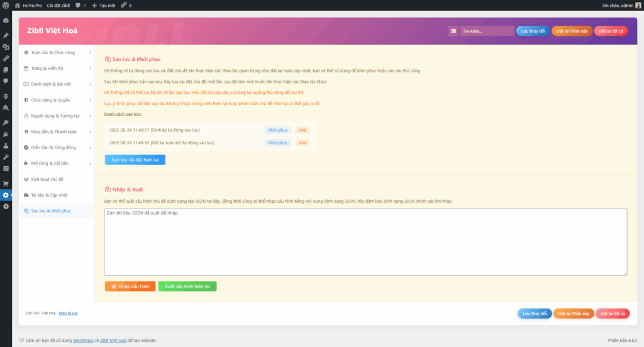The image size is (644, 347).
Task: Open Tools wrench sidebar icon
Action: [x=6, y=157]
